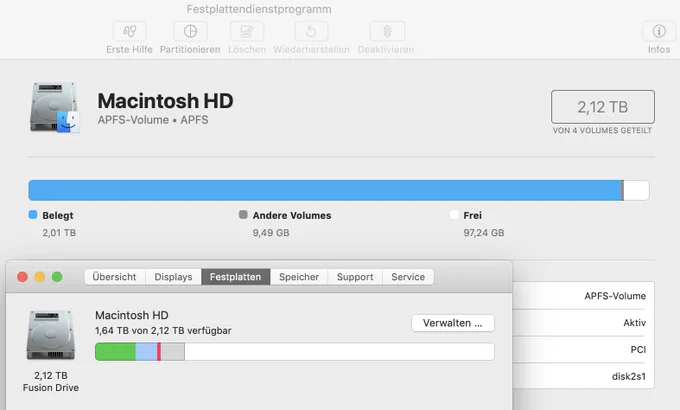Image resolution: width=680 pixels, height=410 pixels.
Task: Minimize the window with the yellow button
Action: pos(40,277)
